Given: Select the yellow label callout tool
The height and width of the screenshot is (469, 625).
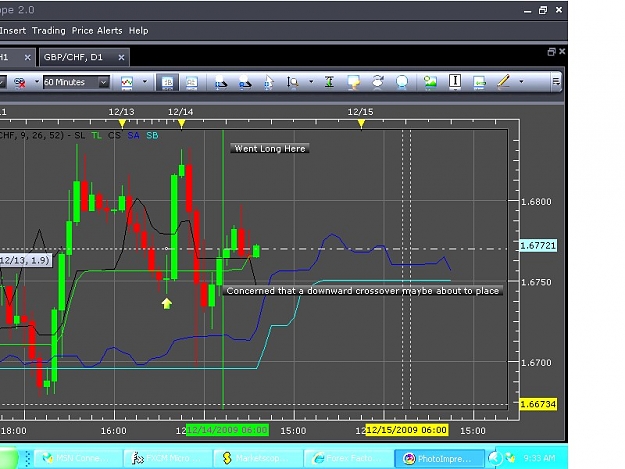Looking at the screenshot, I should click(354, 82).
